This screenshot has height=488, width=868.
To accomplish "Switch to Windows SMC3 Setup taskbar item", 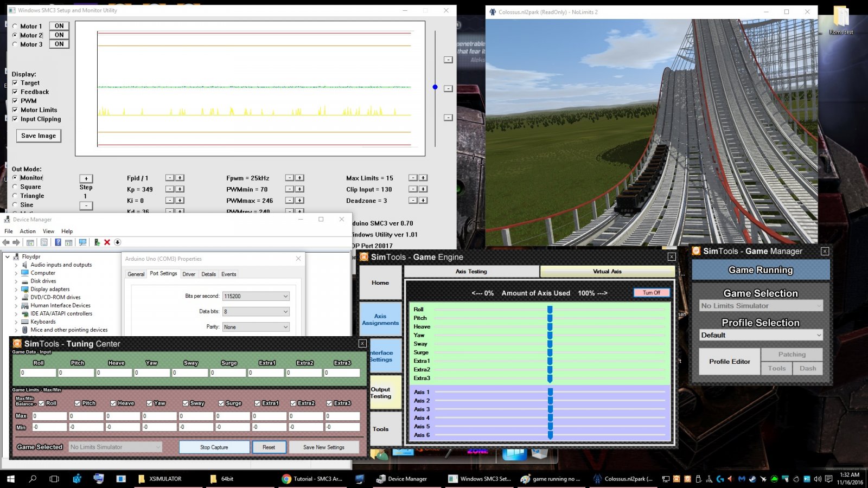I will [480, 479].
